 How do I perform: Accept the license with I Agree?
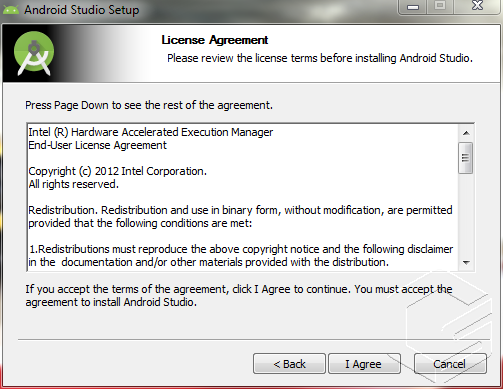click(x=364, y=364)
